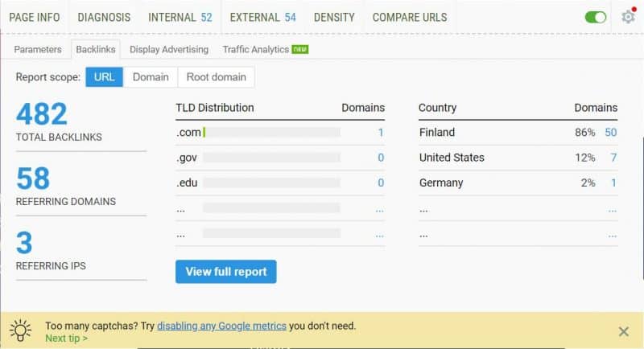Click the lightbulb tip icon
644x349 pixels.
pos(21,331)
